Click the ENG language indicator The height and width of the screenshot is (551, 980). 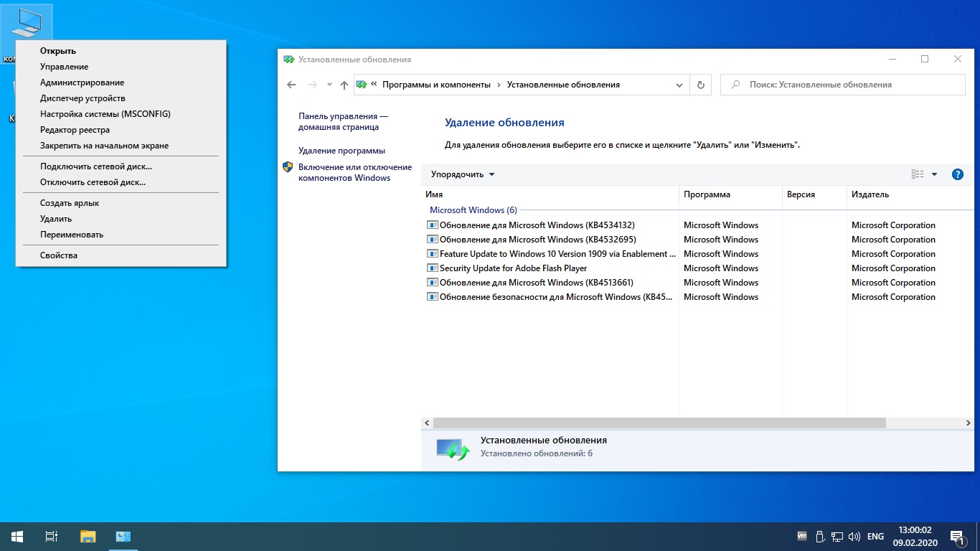point(875,536)
